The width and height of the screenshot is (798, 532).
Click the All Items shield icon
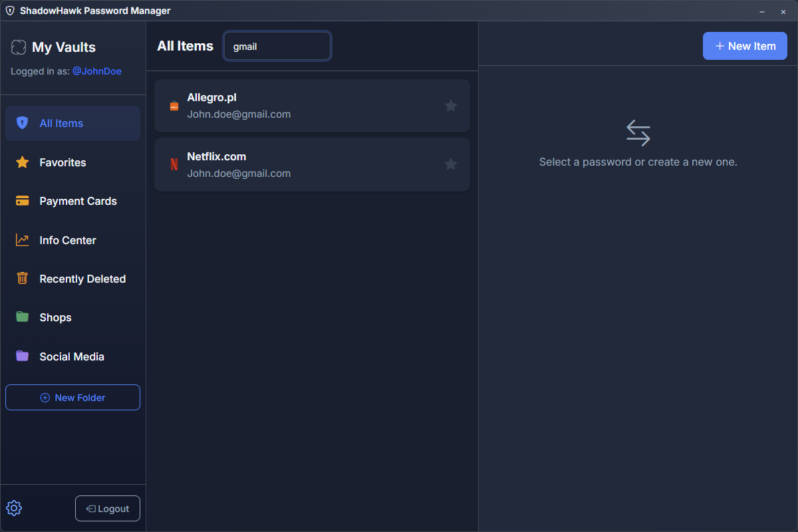click(22, 123)
